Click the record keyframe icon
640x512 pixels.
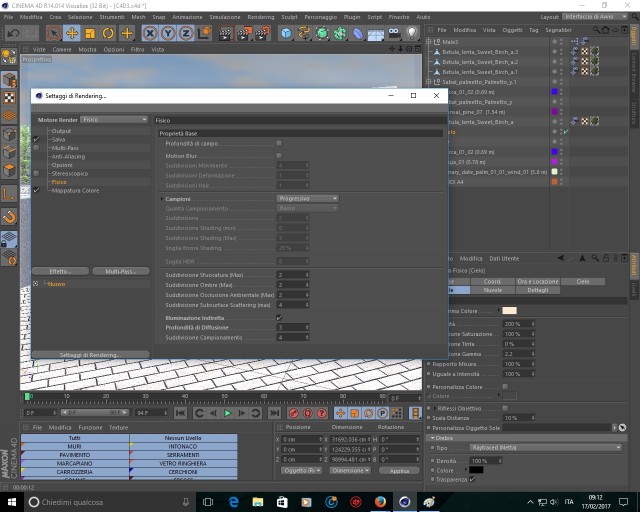[x=293, y=413]
